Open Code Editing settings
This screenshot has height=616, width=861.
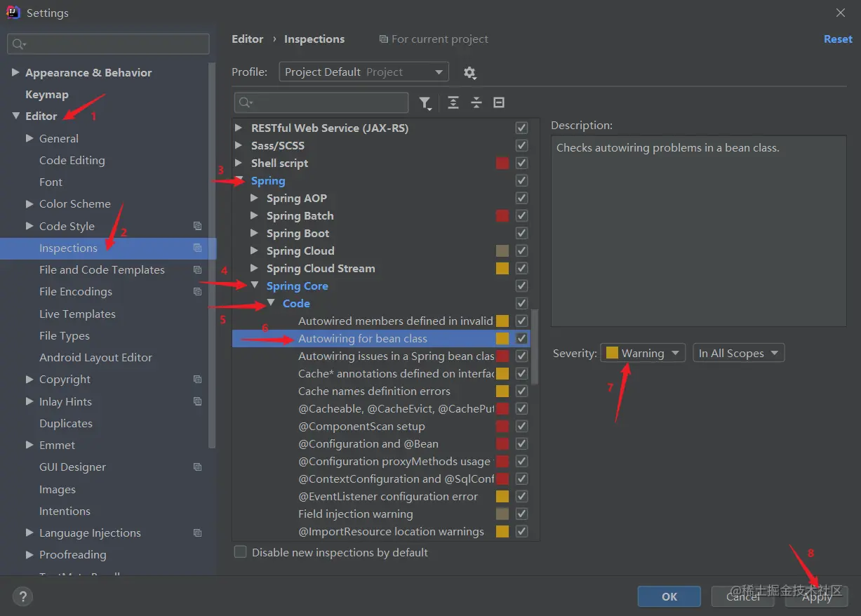click(72, 161)
